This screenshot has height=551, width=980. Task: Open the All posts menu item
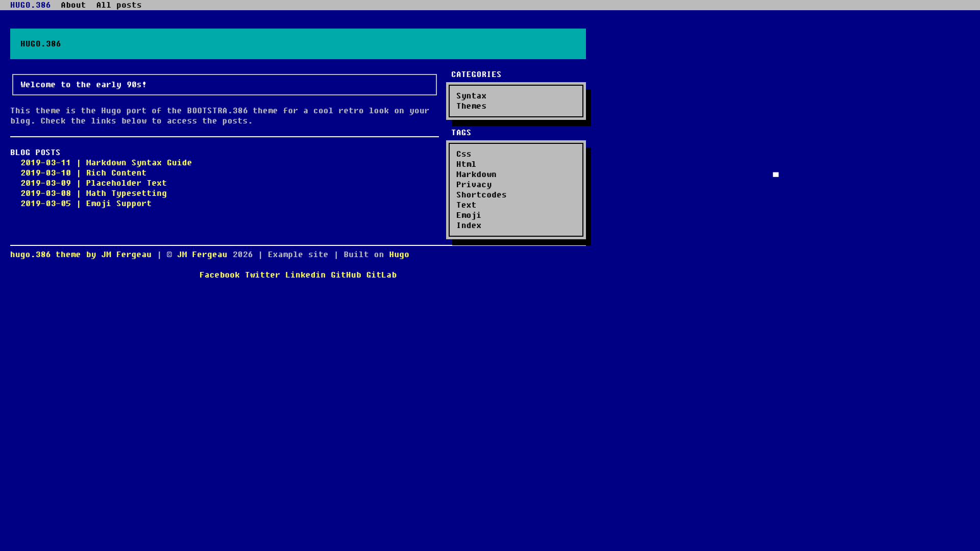[119, 5]
